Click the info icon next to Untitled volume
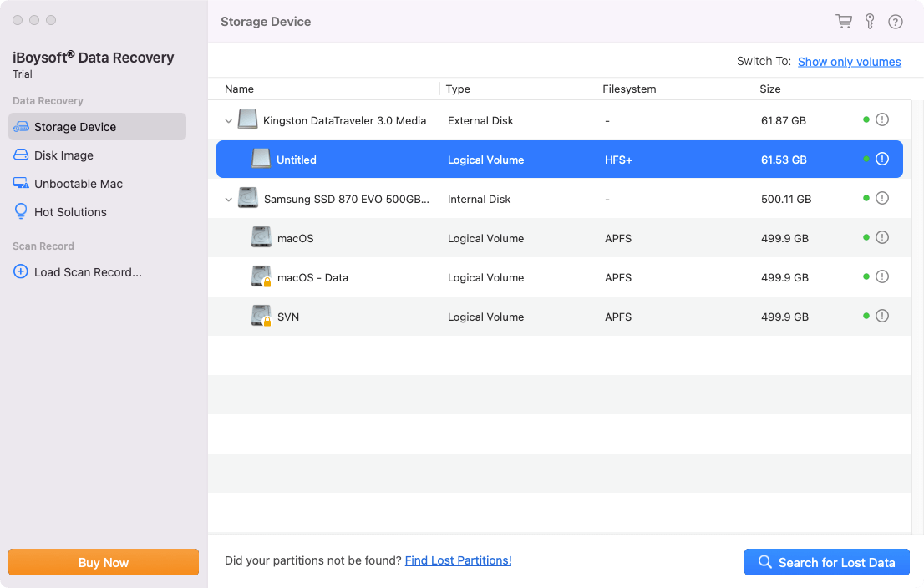 882,159
